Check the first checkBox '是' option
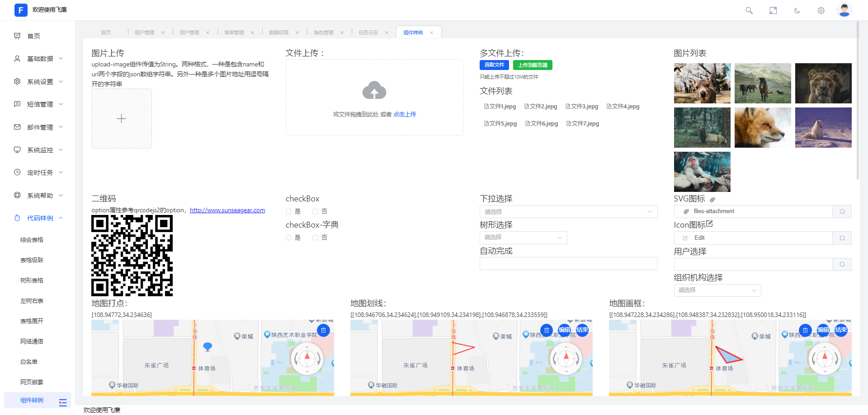The height and width of the screenshot is (415, 868). [288, 211]
